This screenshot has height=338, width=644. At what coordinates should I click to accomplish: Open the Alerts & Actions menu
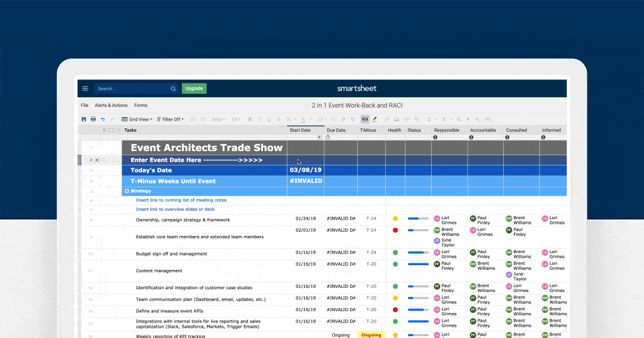tap(111, 105)
